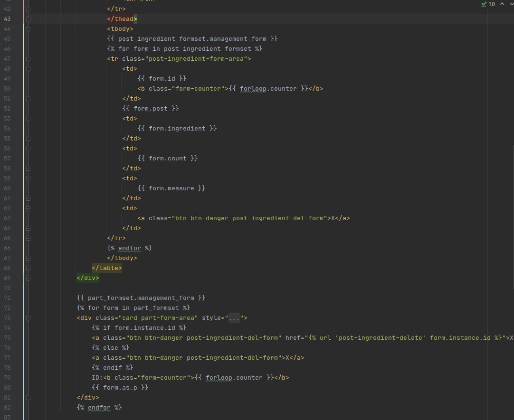Click the {{ form.id }} expression

[x=162, y=79]
